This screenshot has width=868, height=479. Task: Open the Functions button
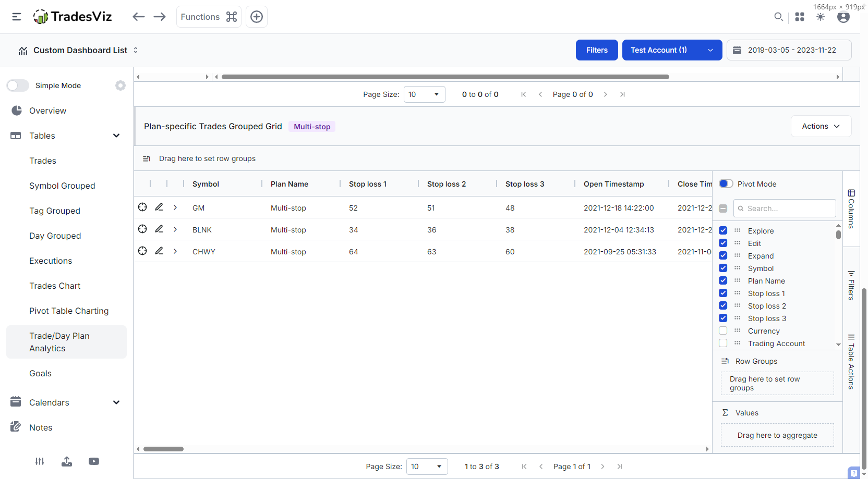point(209,17)
